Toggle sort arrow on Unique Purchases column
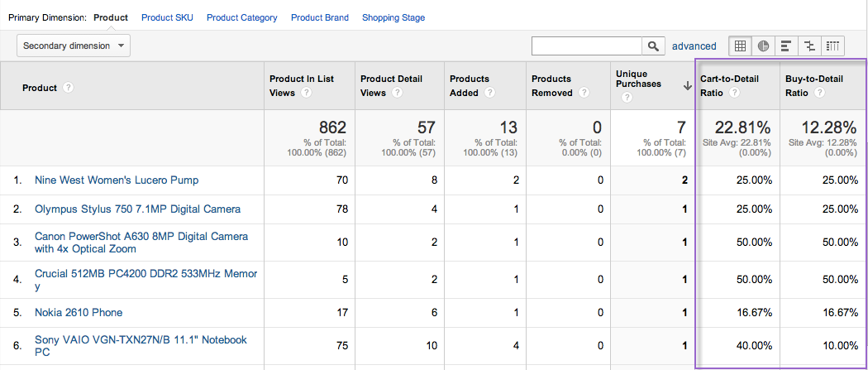This screenshot has width=868, height=370. (687, 85)
